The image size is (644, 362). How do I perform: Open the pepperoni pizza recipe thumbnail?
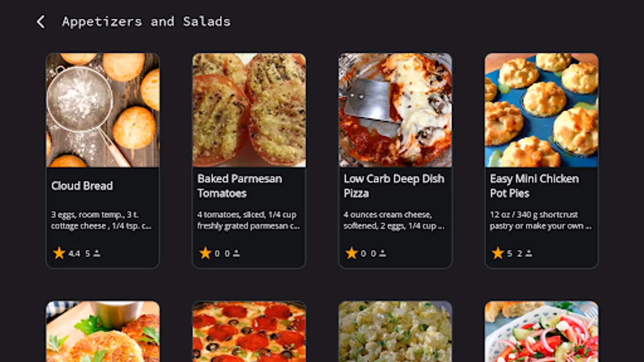coord(249,331)
